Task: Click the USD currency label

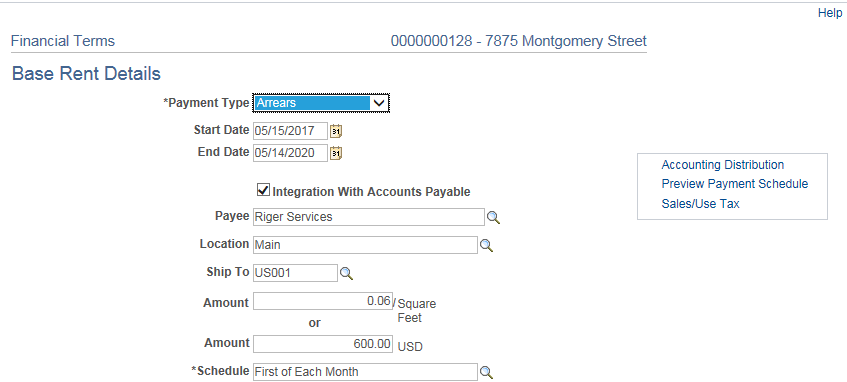Action: point(410,347)
